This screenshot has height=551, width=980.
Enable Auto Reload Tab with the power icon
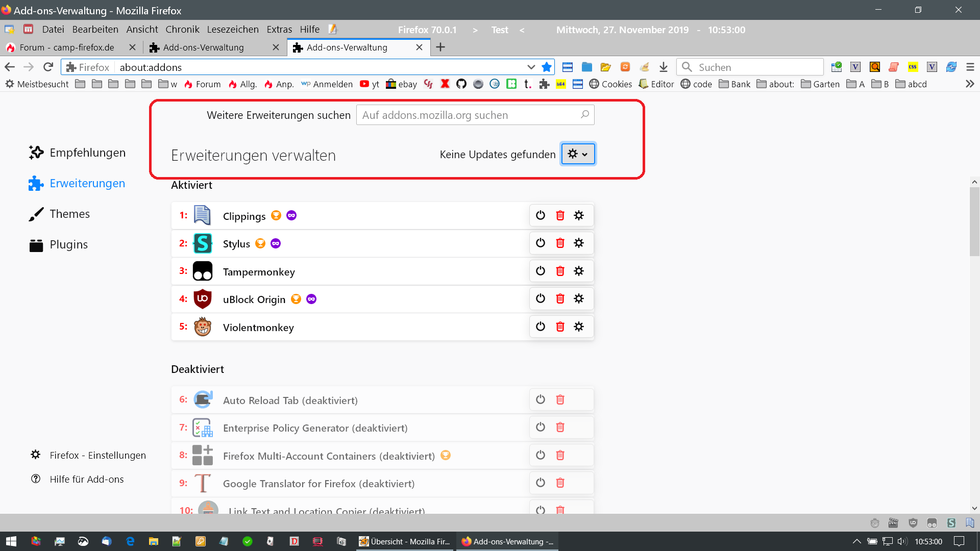pos(541,399)
